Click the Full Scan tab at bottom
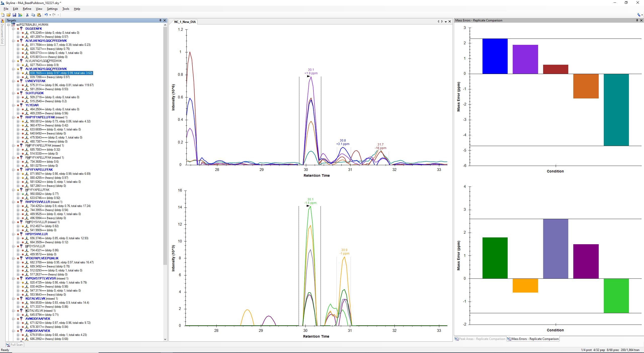Screen dimensions: 644x353 coord(15,345)
